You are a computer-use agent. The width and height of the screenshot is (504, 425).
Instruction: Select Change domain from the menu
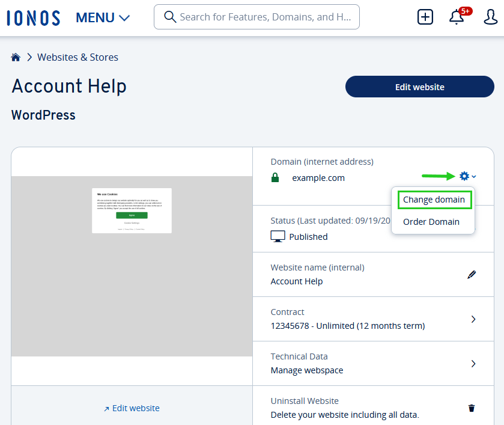[434, 200]
